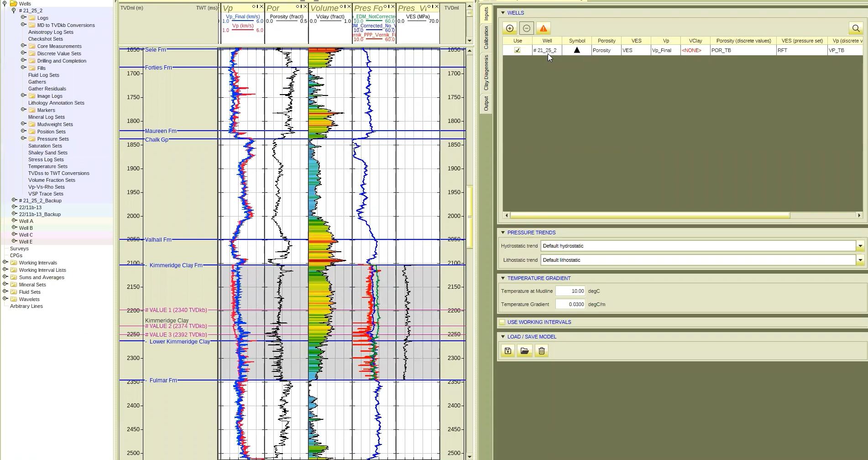
Task: Click the circle icon on Volume track header
Action: pyautogui.click(x=341, y=6)
